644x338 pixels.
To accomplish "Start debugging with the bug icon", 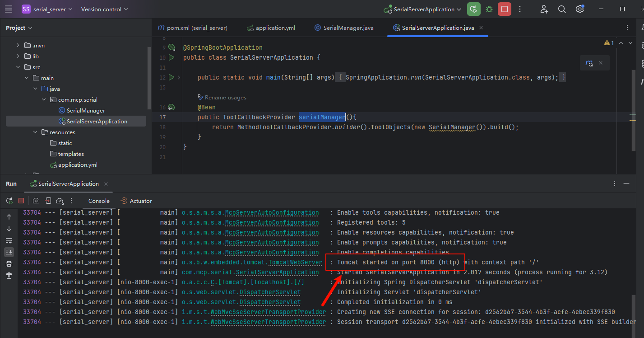I will 489,9.
